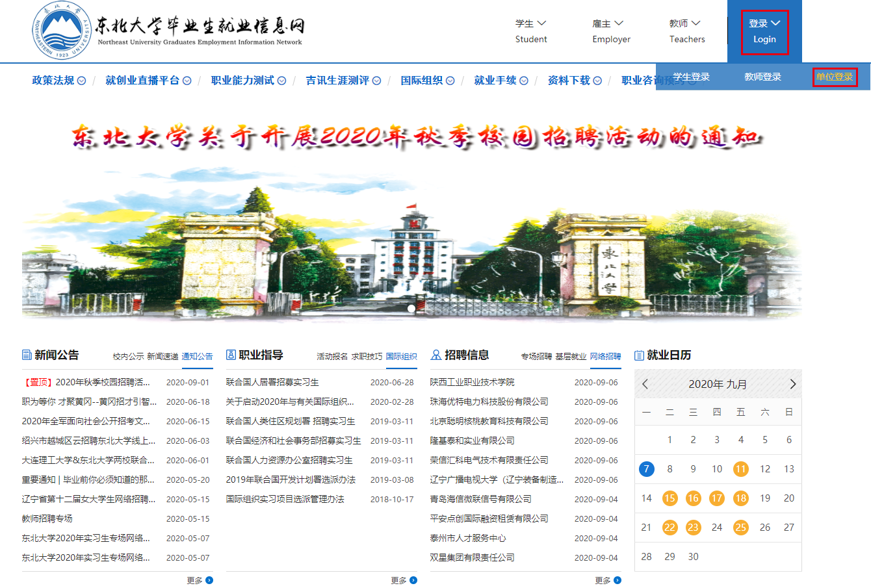The image size is (871, 588).
Task: Open 陕西工业职业技术学院 recruitment link
Action: click(x=472, y=382)
